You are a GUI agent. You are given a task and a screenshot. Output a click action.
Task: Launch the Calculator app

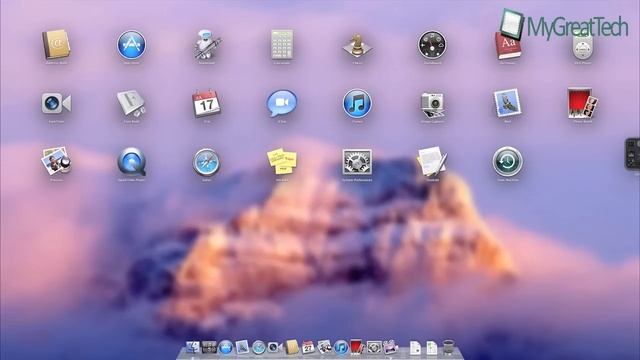tap(282, 44)
